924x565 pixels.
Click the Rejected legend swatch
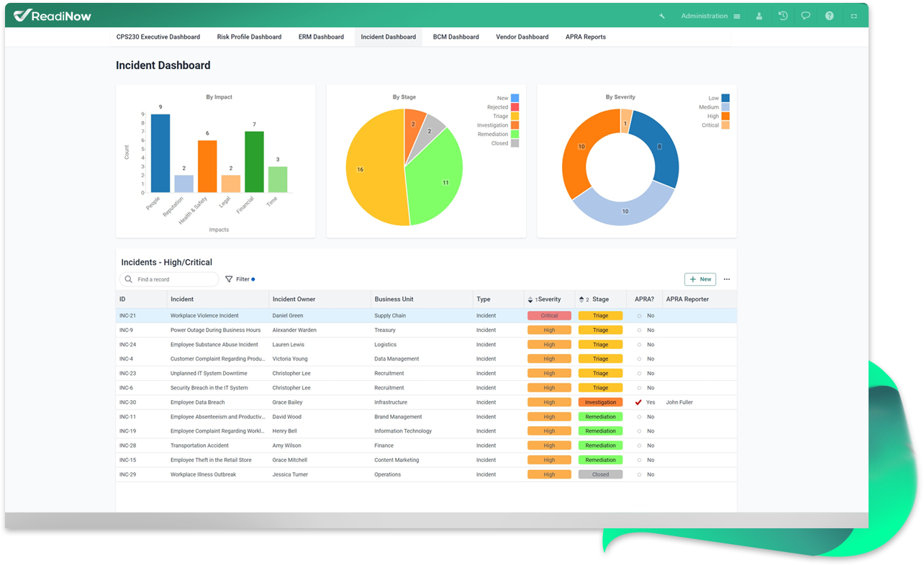click(x=515, y=107)
